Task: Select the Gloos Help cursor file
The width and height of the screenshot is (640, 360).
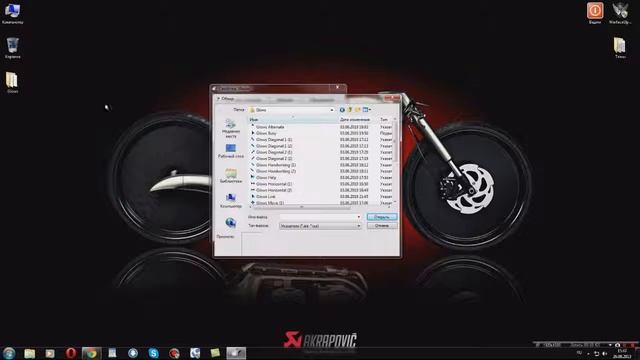Action: (266, 178)
